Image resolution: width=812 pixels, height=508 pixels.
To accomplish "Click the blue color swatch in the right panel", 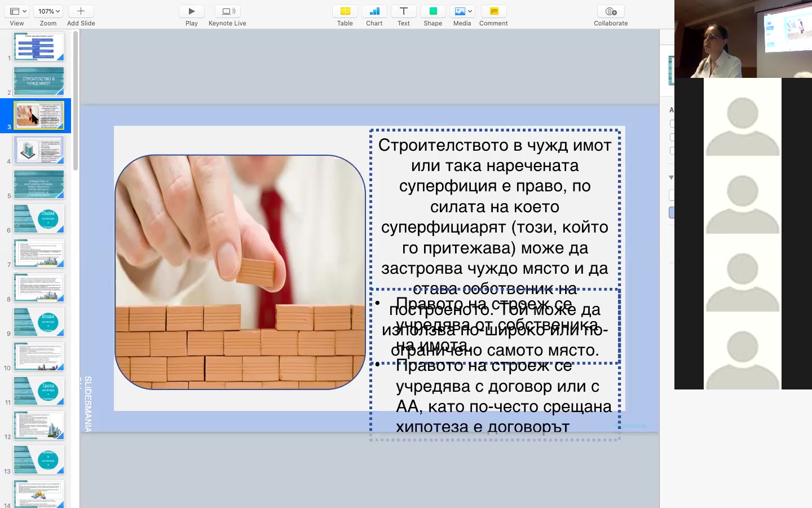I will click(x=672, y=213).
